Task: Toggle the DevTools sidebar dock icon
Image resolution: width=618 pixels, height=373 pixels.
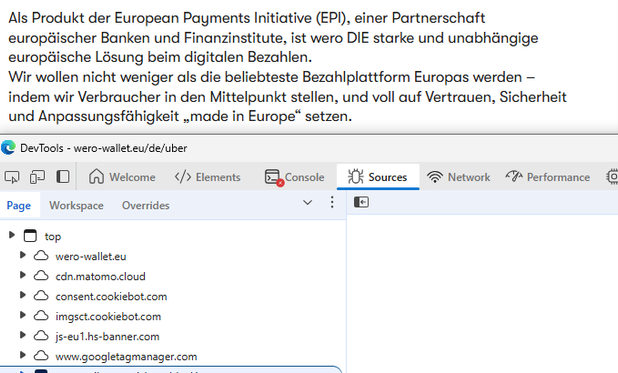Action: [x=63, y=177]
